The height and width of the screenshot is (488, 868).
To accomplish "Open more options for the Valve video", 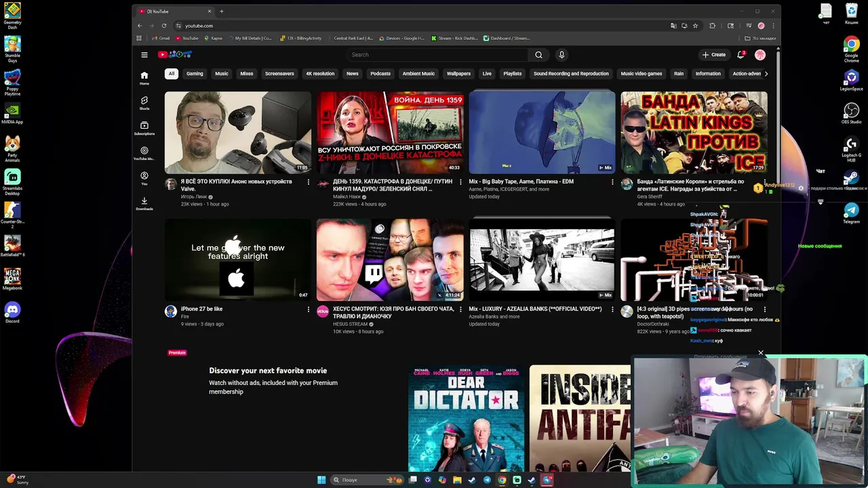I will [308, 182].
